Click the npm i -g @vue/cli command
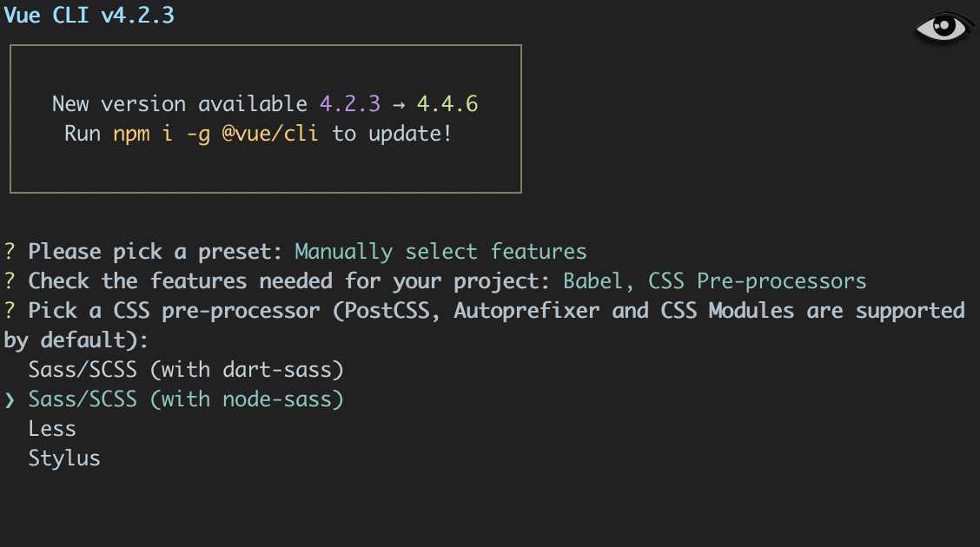This screenshot has width=980, height=547. click(x=215, y=134)
